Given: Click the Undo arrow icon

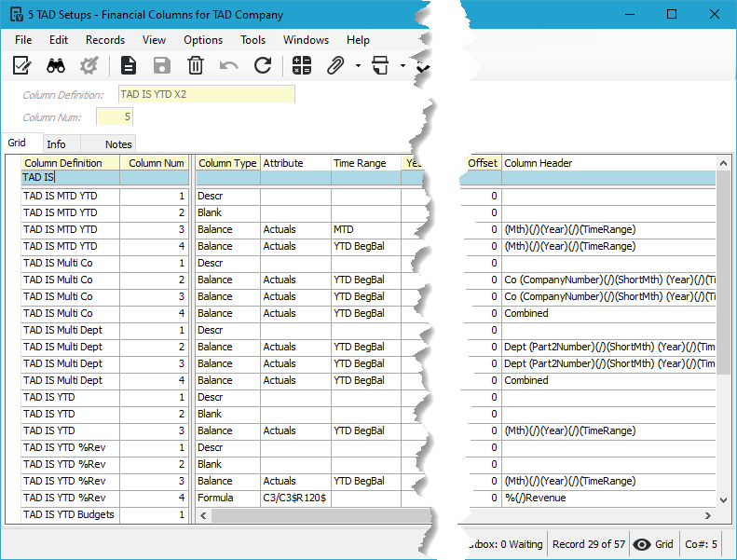Looking at the screenshot, I should point(229,66).
